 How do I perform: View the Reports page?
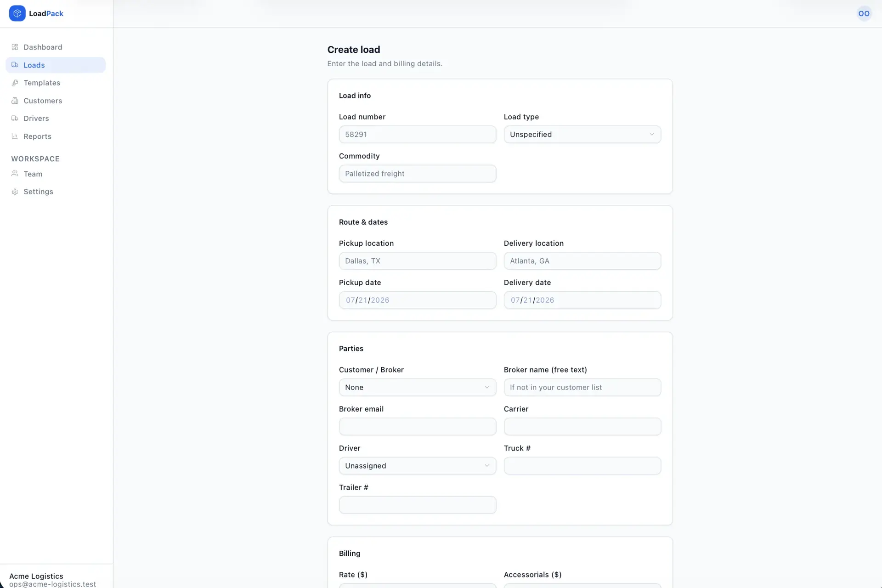coord(56,136)
